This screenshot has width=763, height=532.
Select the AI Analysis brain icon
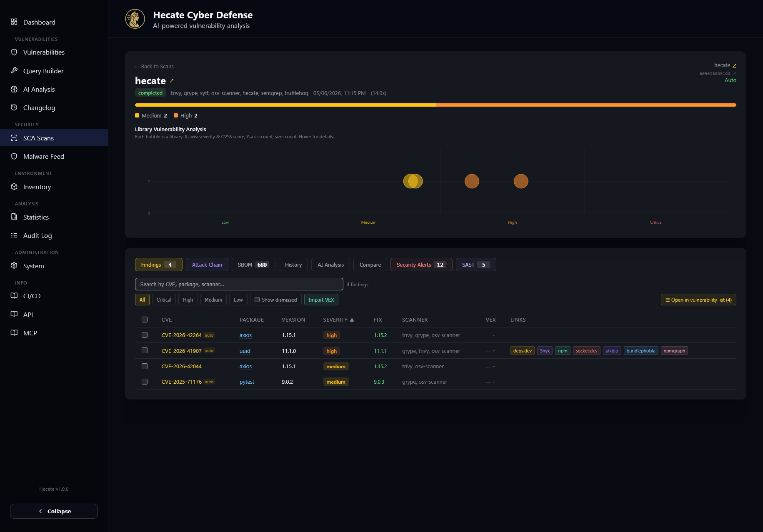(x=14, y=89)
